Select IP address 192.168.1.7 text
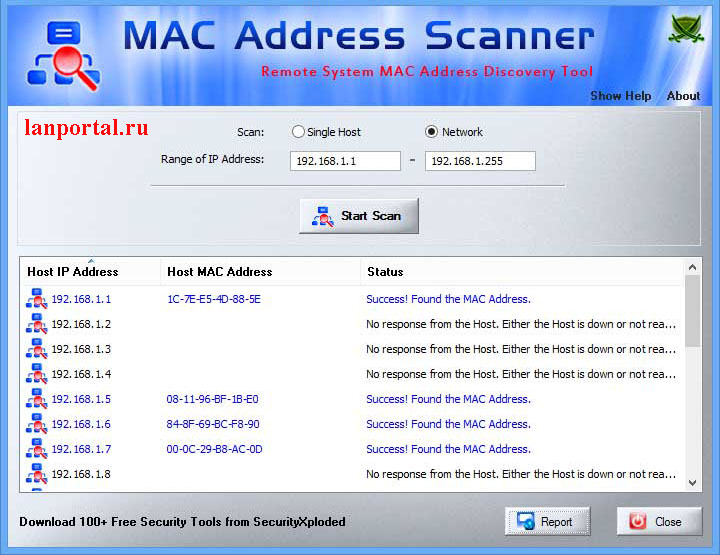Image resolution: width=720 pixels, height=555 pixels. pos(81,449)
